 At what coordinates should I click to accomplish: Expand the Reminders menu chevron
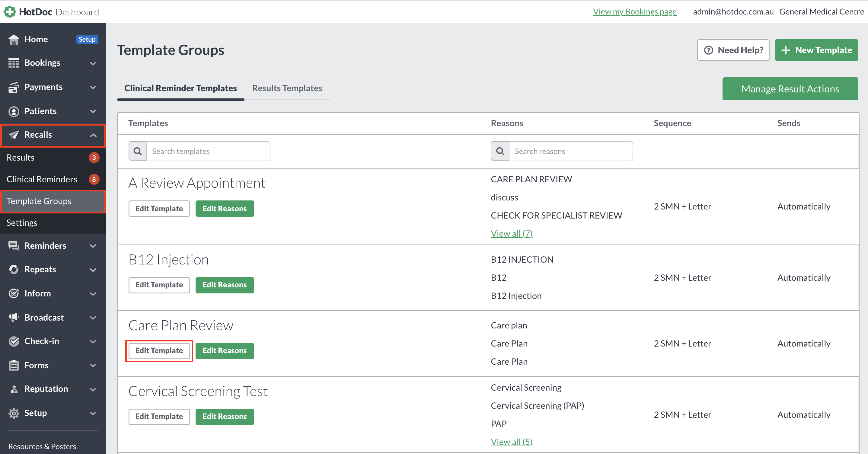pyautogui.click(x=93, y=246)
